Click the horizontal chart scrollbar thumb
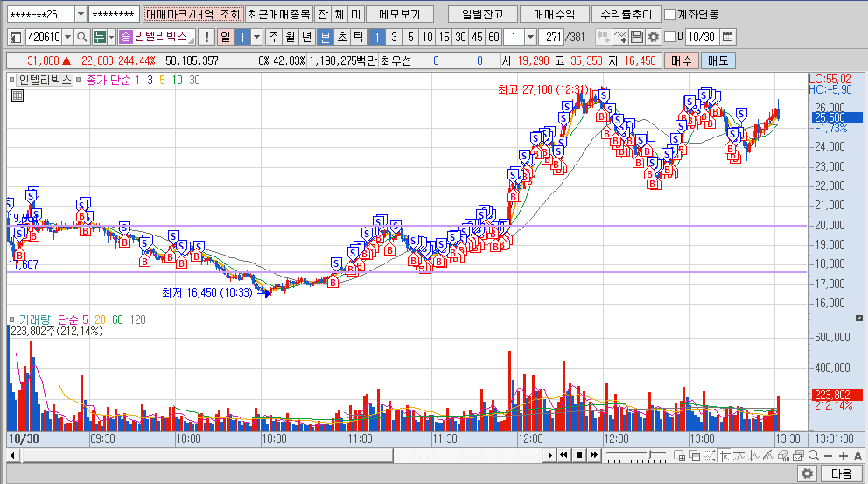 (x=207, y=455)
